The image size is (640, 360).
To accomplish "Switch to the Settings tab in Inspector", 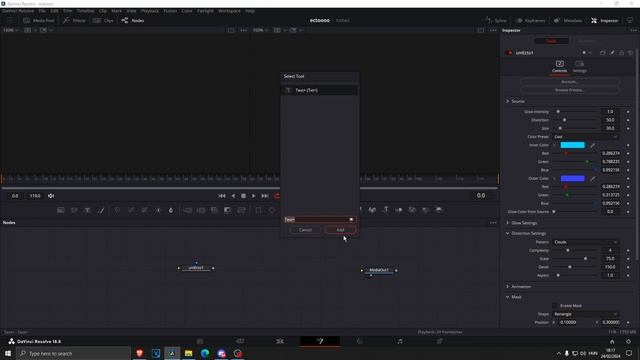I will (x=579, y=67).
